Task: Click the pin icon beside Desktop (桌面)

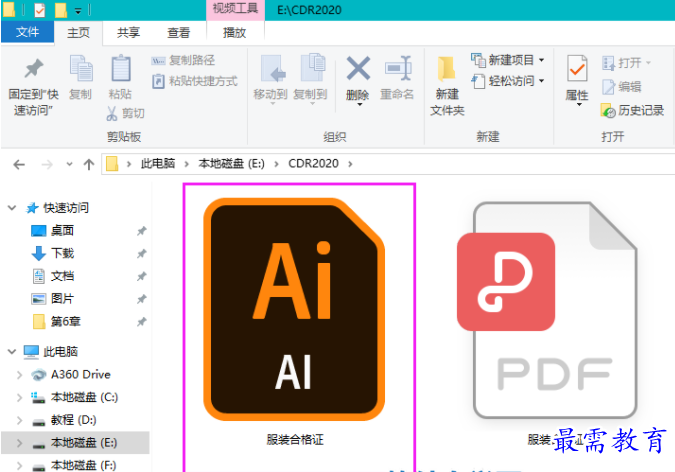Action: [x=142, y=231]
